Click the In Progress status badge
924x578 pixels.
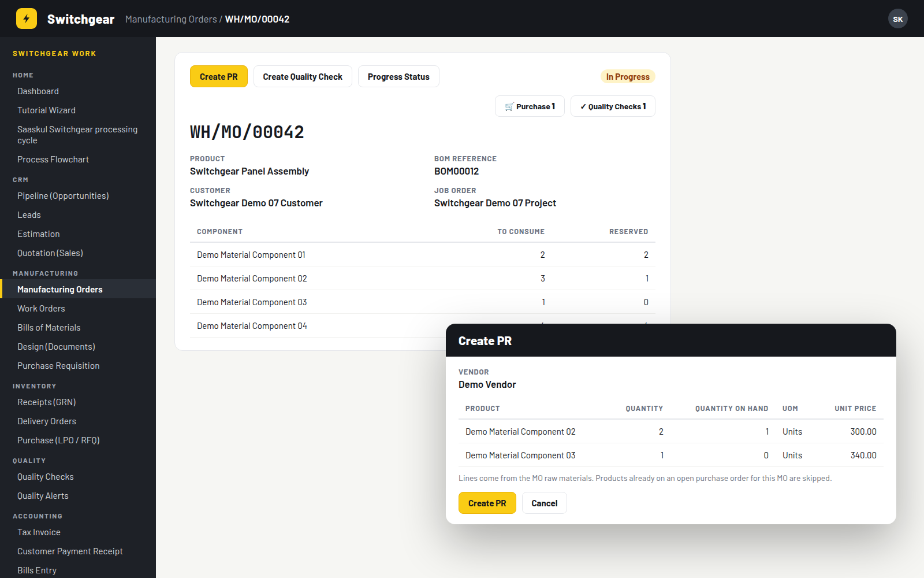click(x=628, y=76)
